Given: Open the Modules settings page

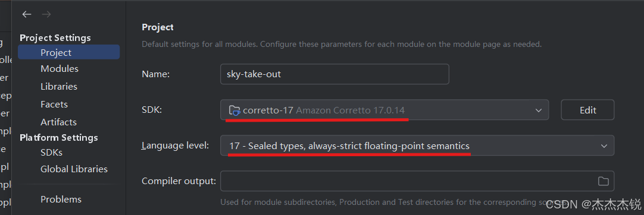Looking at the screenshot, I should tap(60, 69).
